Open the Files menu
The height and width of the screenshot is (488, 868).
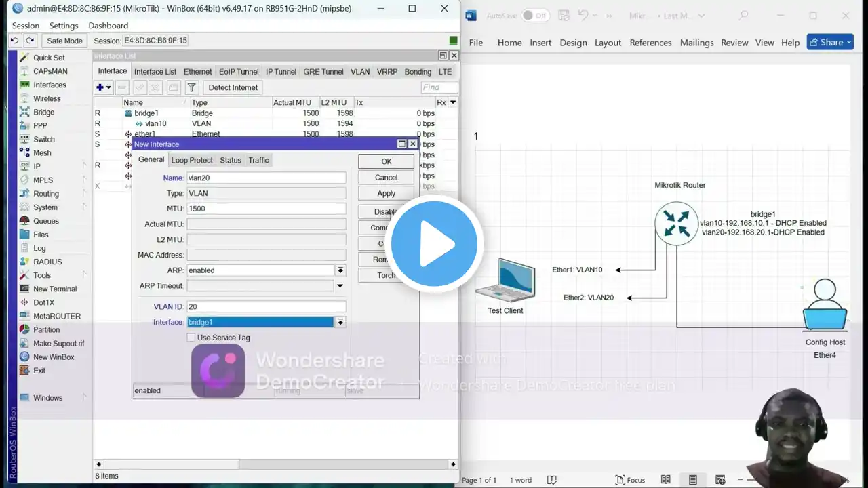41,235
